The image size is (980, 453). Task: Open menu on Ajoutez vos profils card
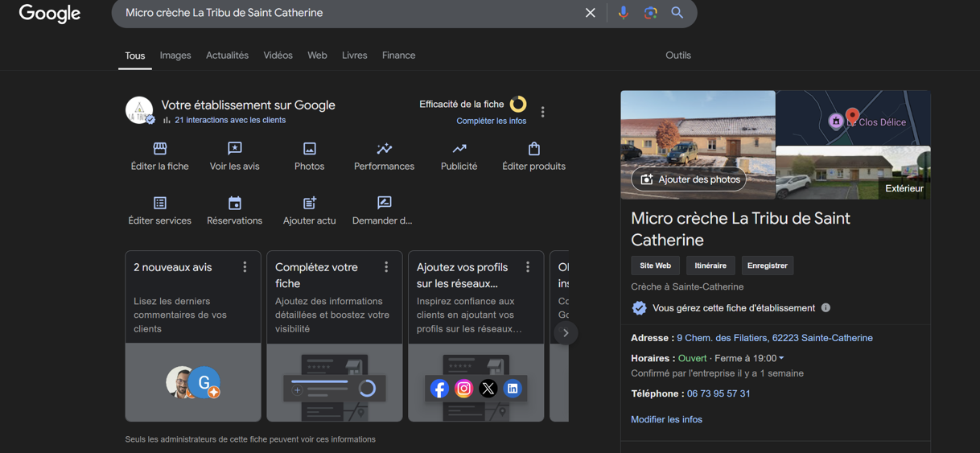[528, 267]
